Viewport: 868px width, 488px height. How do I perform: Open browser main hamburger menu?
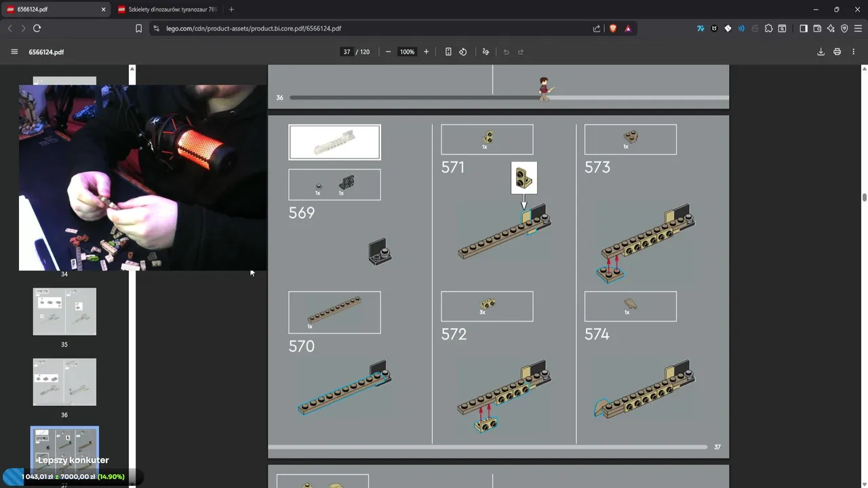point(858,28)
